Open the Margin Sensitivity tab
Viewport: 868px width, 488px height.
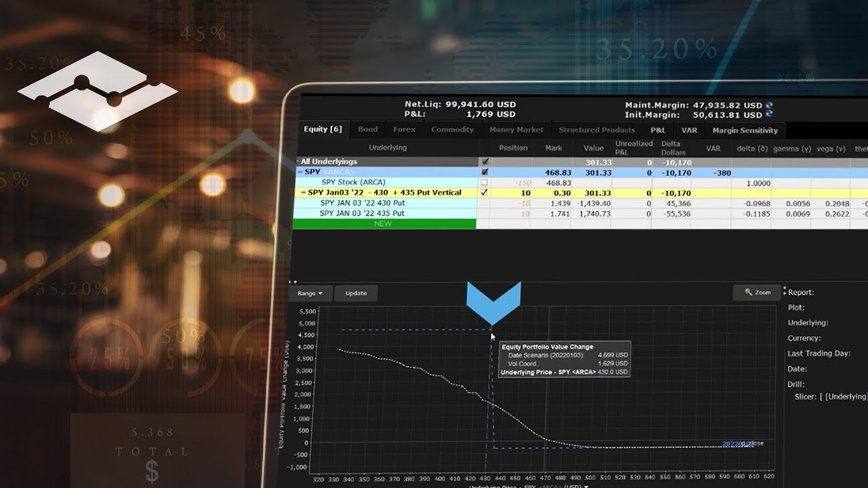coord(745,129)
